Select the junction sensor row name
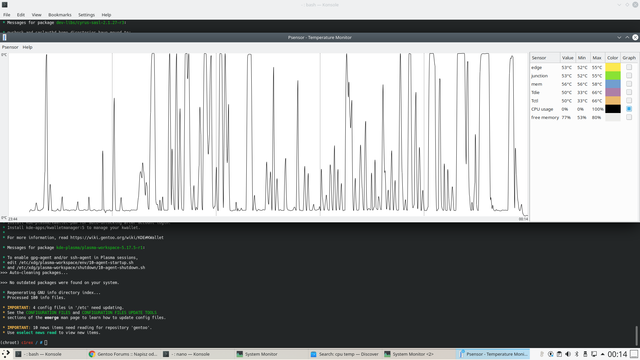640x360 pixels. [x=539, y=76]
